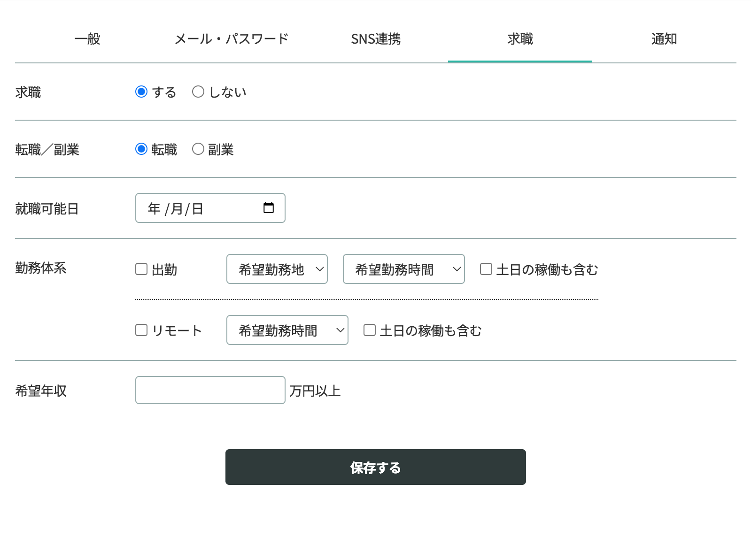Enable 土日の稼働も含む in the リモート row
This screenshot has width=751, height=560.
point(370,330)
